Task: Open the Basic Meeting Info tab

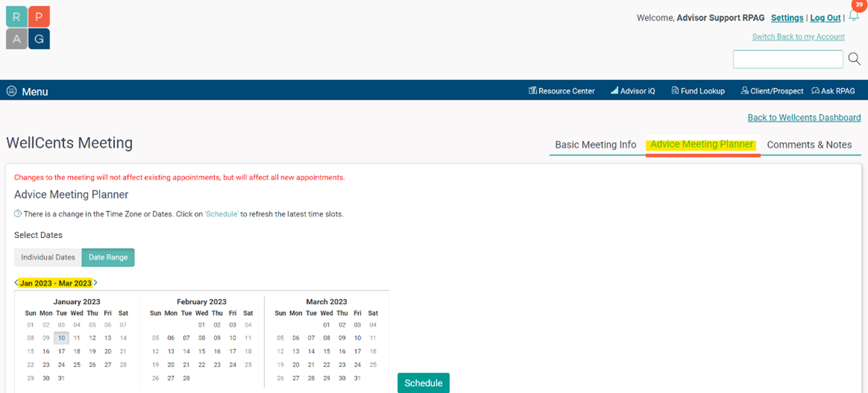Action: pyautogui.click(x=595, y=144)
